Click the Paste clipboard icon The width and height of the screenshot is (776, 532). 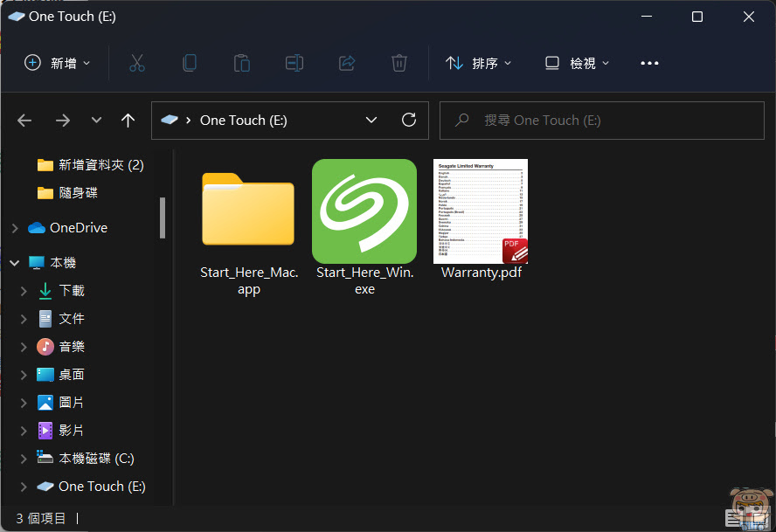pyautogui.click(x=242, y=64)
